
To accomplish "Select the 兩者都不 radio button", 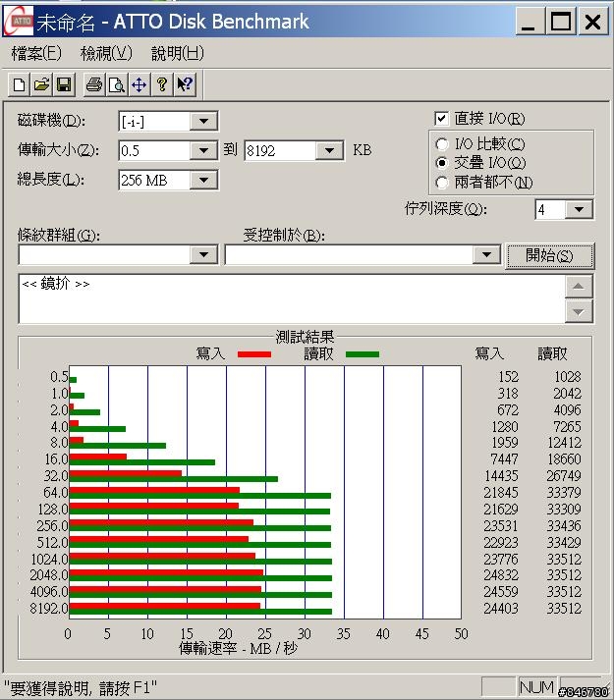I will 441,183.
